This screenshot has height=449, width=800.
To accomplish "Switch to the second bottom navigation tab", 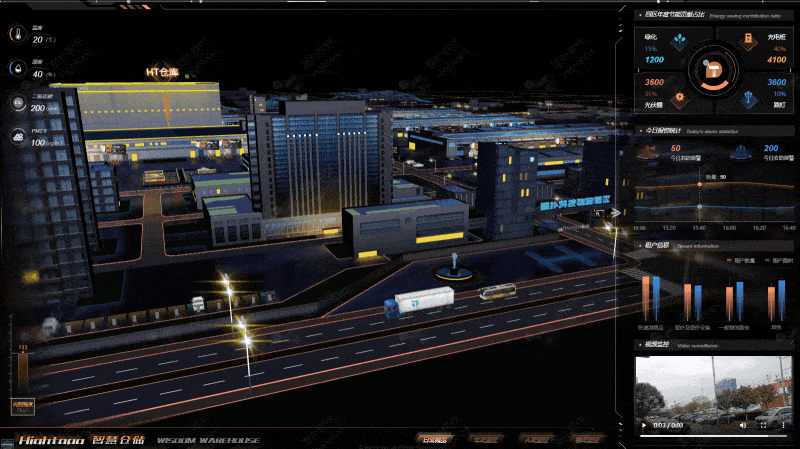I will coord(486,439).
